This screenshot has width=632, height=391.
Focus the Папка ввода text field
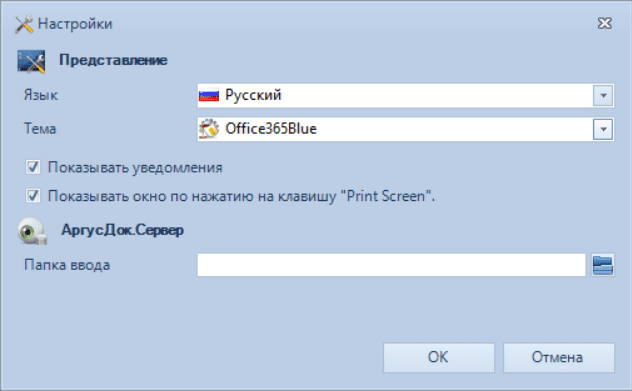coord(391,265)
